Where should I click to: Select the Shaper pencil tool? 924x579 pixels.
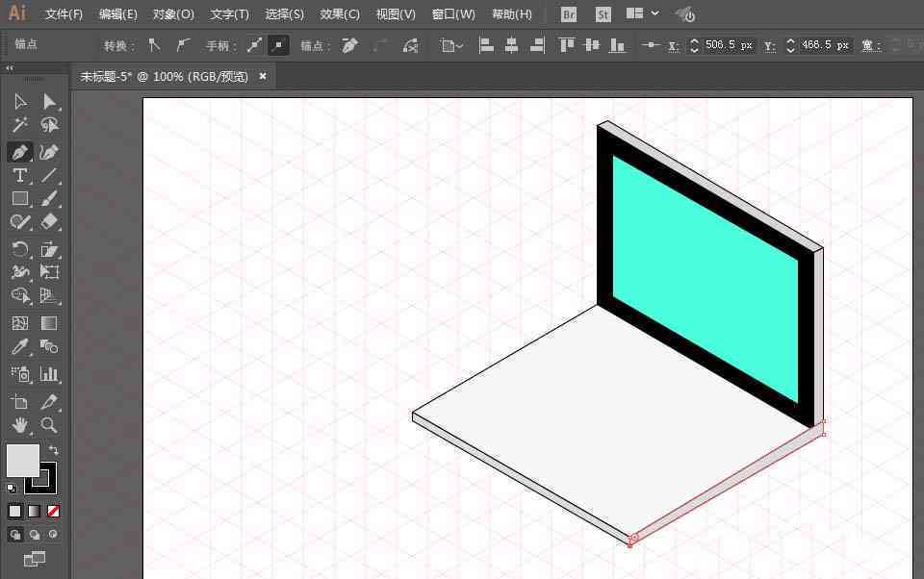[x=20, y=222]
